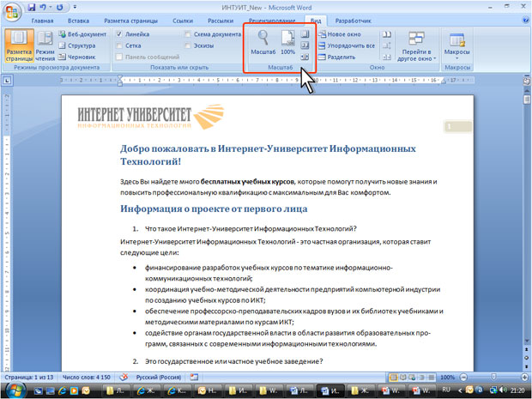
Task: Click the vertical scrollbar thumb
Action: [x=527, y=100]
